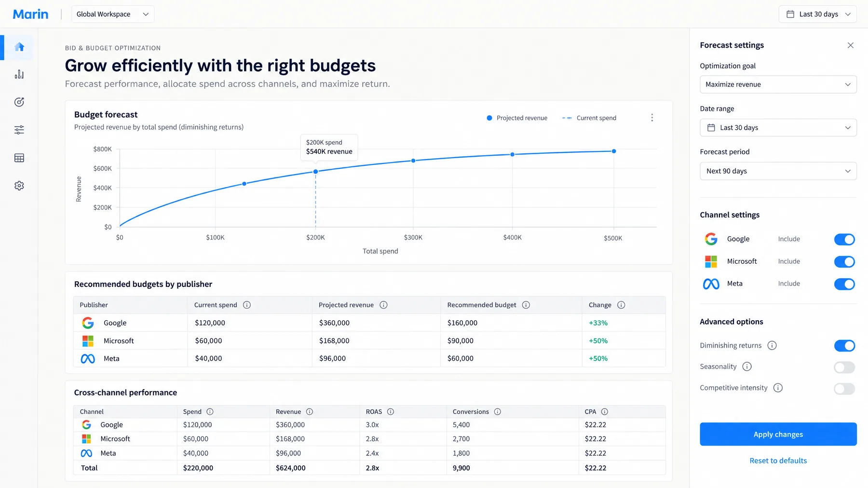Click info icon beside Diminishing returns
Image resolution: width=868 pixels, height=488 pixels.
click(772, 345)
